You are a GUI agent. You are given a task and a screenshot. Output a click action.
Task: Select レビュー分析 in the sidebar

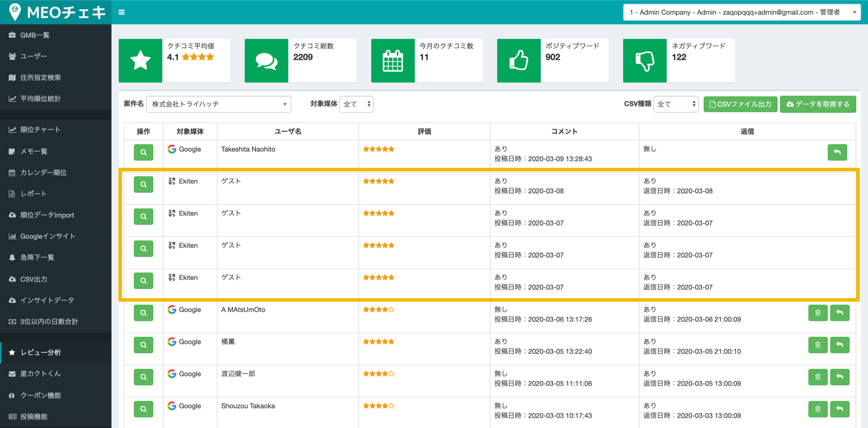[56, 352]
